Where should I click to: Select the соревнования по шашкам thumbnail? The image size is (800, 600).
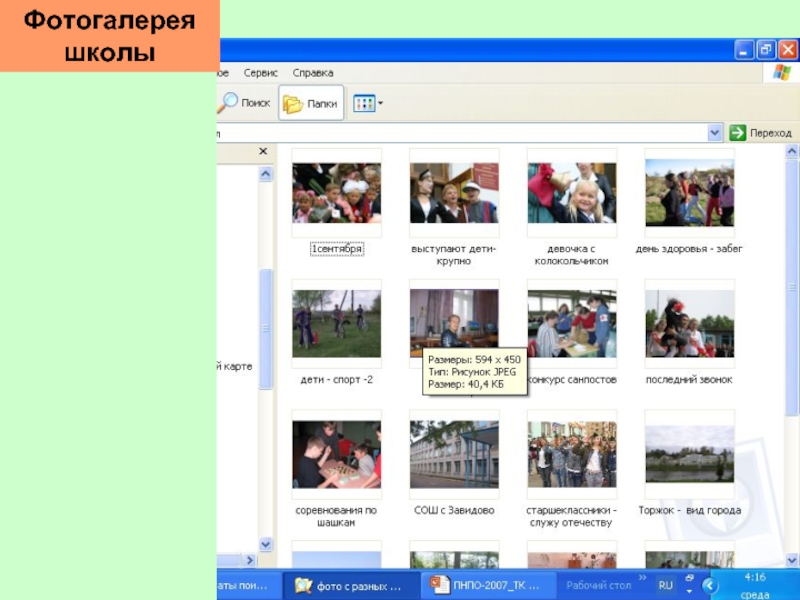(336, 455)
